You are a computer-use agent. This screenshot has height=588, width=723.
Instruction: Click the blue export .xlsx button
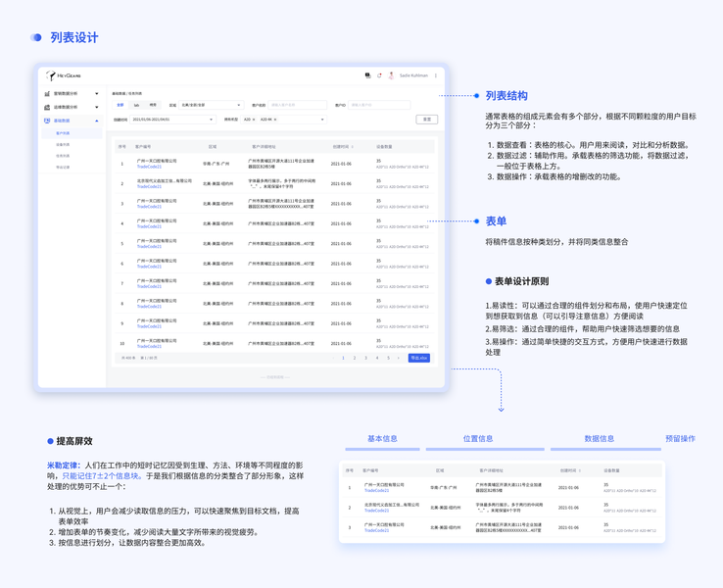(x=419, y=358)
